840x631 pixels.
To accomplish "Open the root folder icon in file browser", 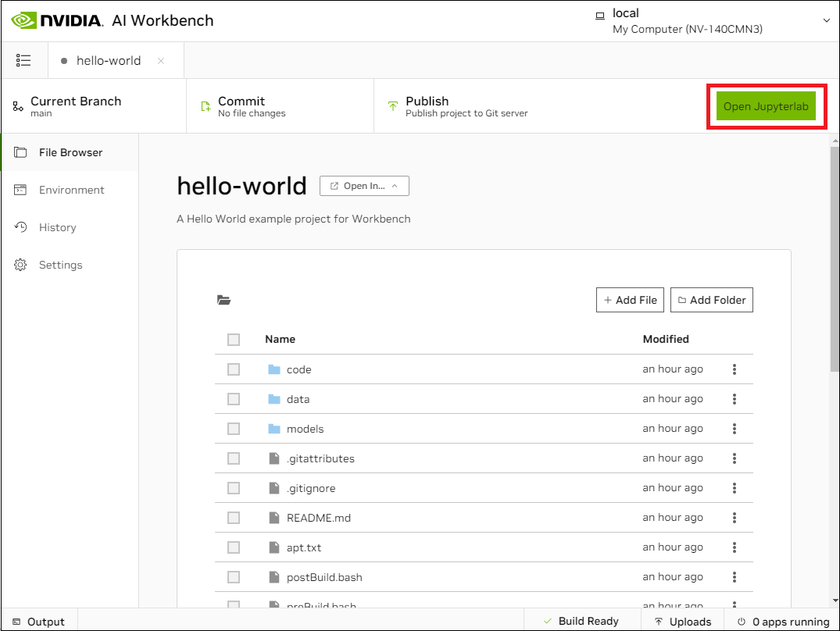I will (224, 300).
